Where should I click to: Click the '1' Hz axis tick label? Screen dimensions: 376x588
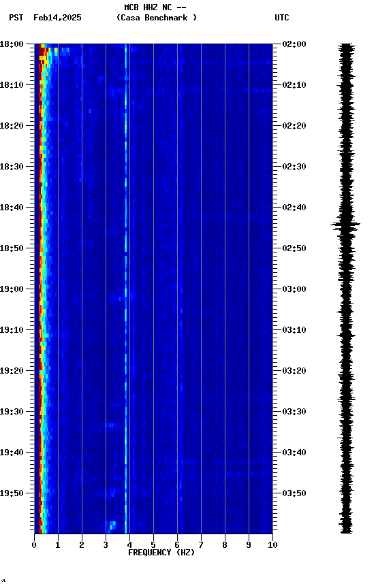click(58, 545)
